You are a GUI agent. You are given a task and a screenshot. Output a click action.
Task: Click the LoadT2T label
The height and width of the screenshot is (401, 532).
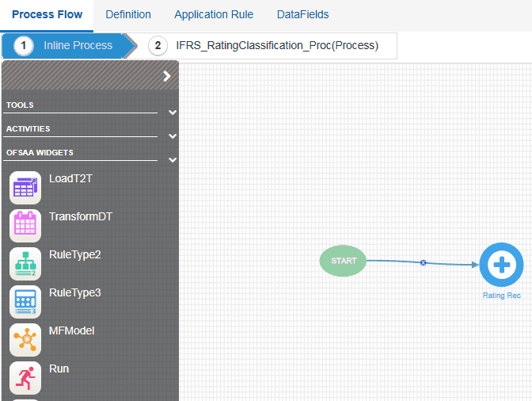click(70, 178)
